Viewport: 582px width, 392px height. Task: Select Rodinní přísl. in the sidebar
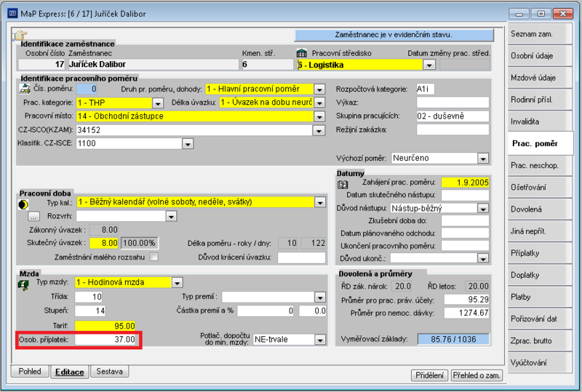pos(539,100)
